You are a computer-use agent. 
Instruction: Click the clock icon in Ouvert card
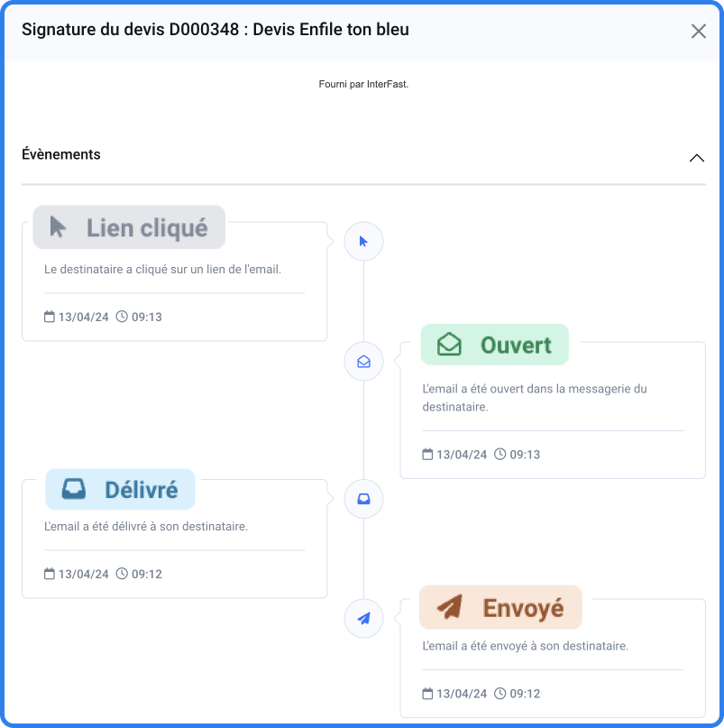[x=499, y=454]
